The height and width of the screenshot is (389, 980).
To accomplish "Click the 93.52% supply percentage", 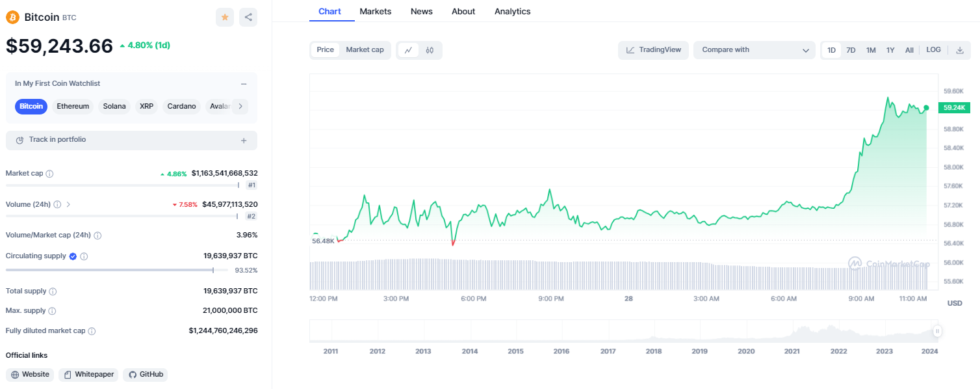I will (x=246, y=270).
